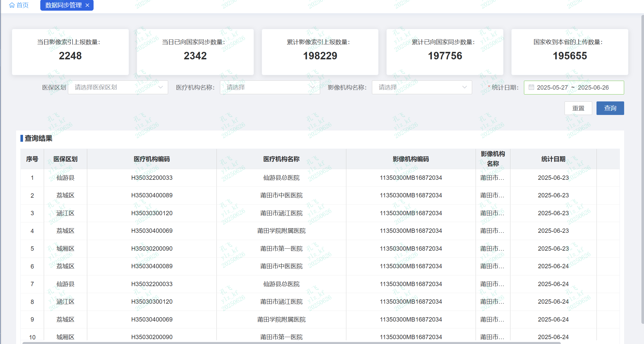This screenshot has width=644, height=344.
Task: Close the 数据同步管理 tab
Action: 88,5
